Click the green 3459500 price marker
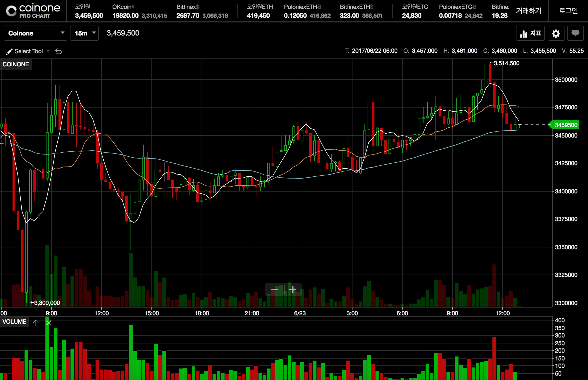Screen dimensions: 588x380 [566, 125]
